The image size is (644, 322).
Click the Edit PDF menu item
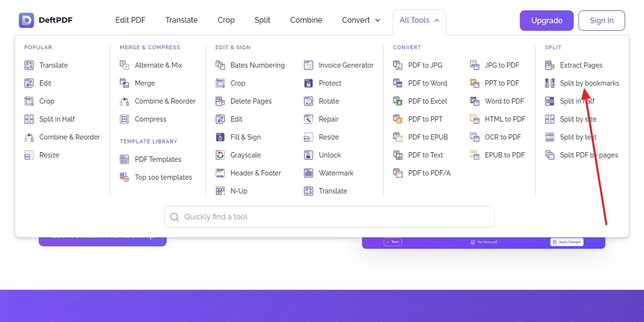coord(130,20)
